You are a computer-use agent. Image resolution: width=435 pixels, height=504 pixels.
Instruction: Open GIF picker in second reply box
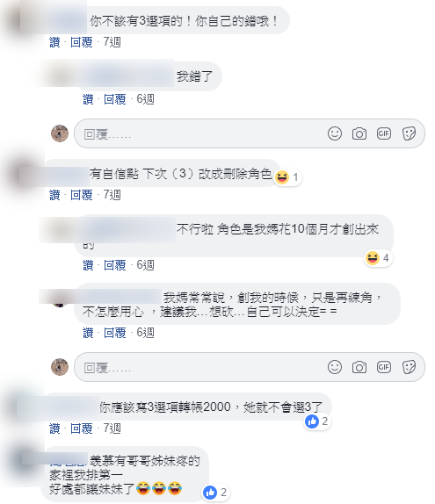pos(384,367)
